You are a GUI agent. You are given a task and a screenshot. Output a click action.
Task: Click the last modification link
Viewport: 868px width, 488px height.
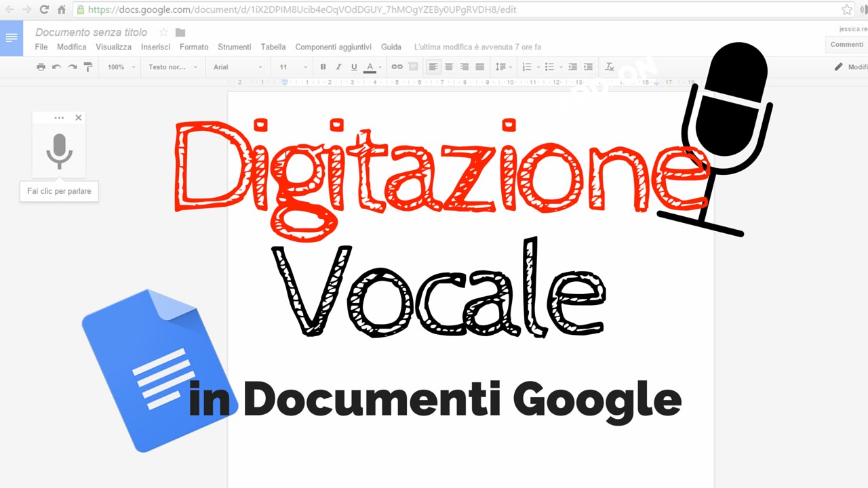coord(477,47)
